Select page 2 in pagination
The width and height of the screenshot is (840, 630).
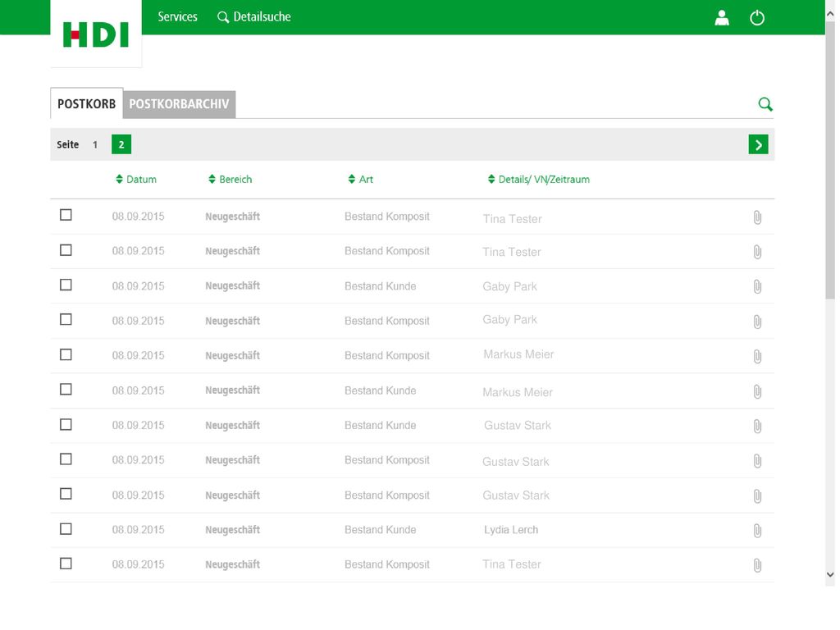click(121, 144)
